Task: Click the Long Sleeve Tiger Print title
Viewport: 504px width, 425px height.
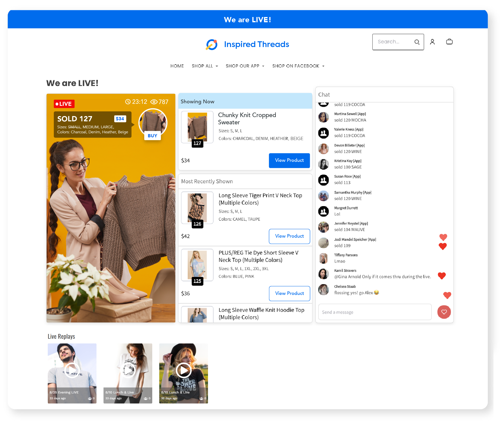Action: click(x=260, y=199)
